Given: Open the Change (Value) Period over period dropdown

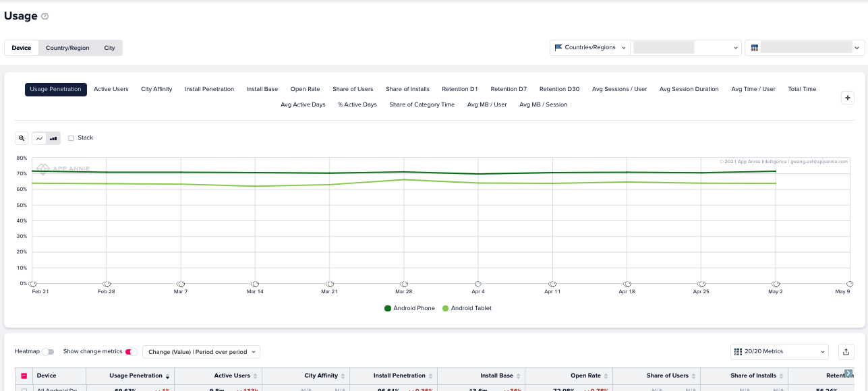Looking at the screenshot, I should (201, 352).
